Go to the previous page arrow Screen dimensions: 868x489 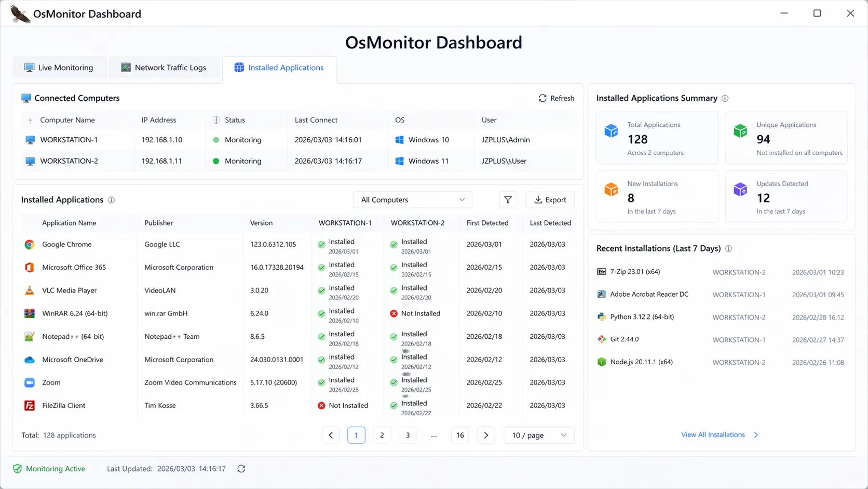coord(331,435)
